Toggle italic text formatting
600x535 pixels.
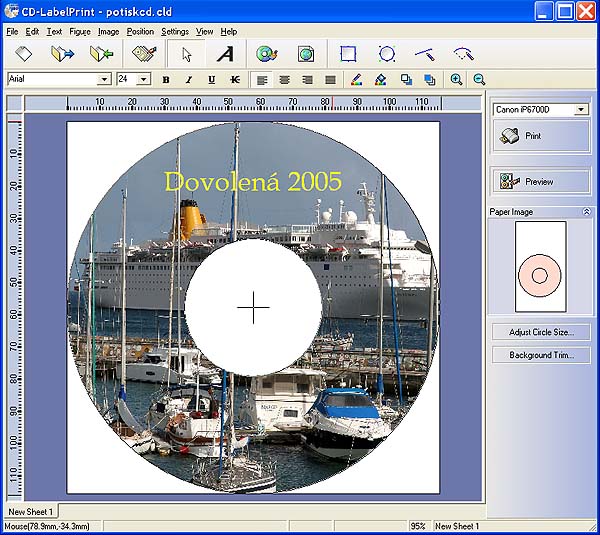pyautogui.click(x=188, y=79)
